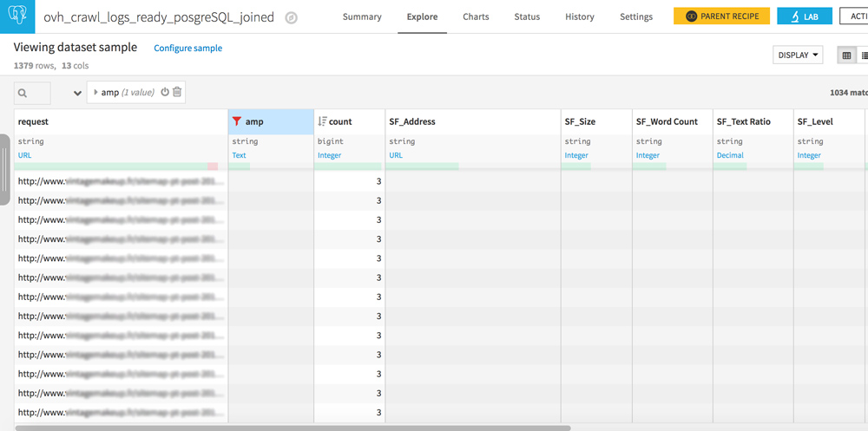Click the magnifier icon in search box

pos(23,93)
